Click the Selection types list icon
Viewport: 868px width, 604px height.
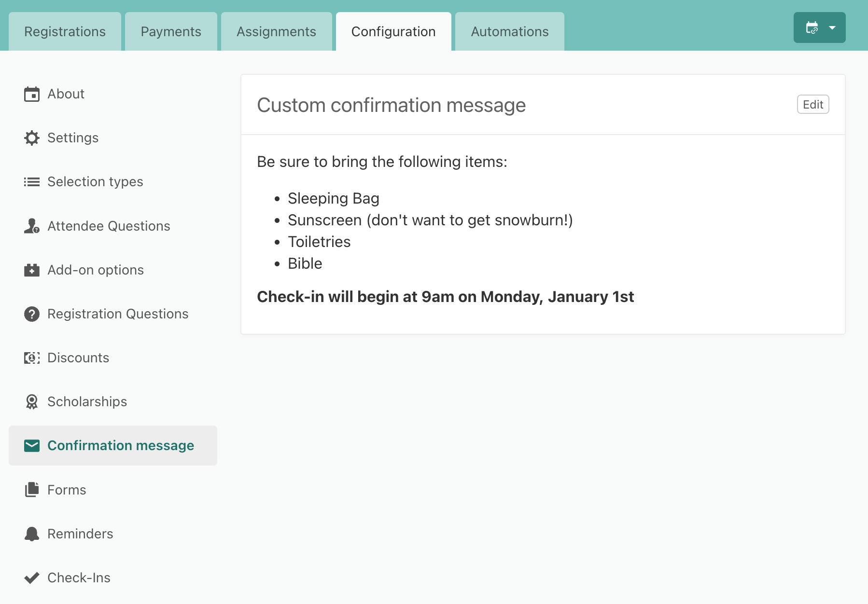32,182
